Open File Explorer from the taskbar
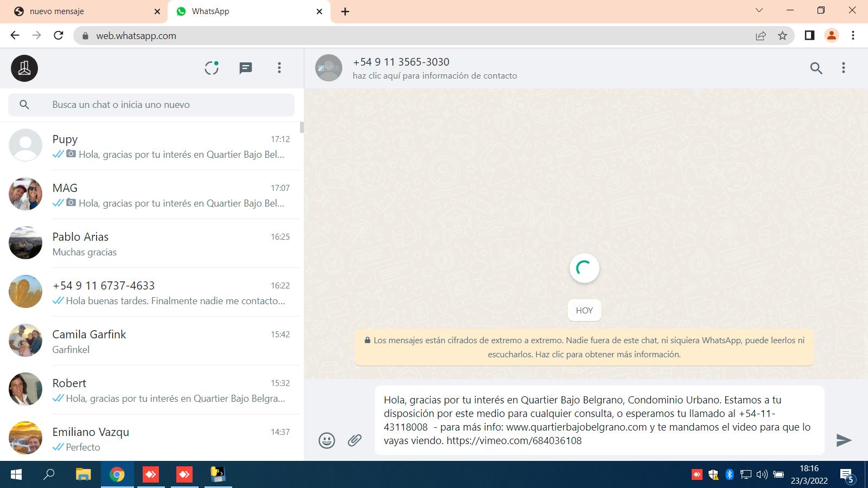This screenshot has height=488, width=868. pos(83,475)
